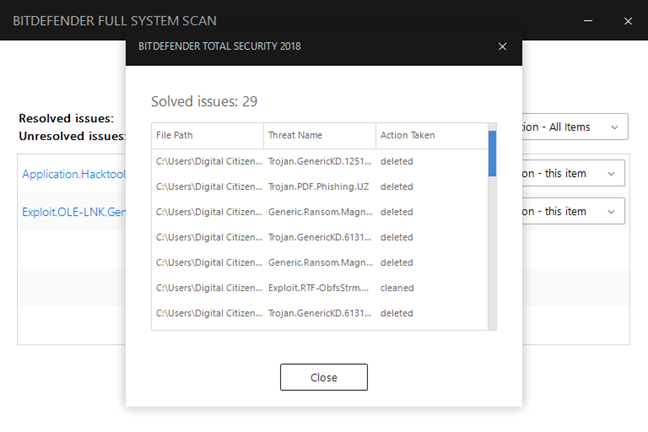
Task: Open action dropdown for Application.Hacktool item
Action: click(573, 173)
